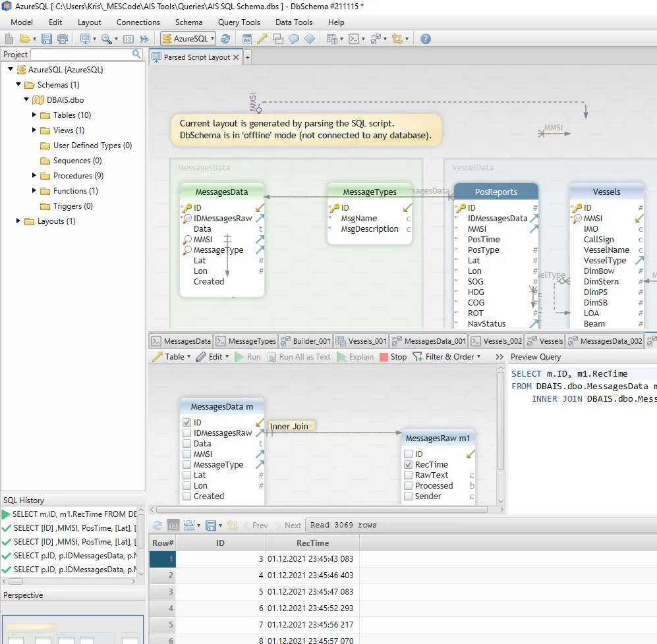Check the RawText column checkbox
The image size is (657, 644).
pyautogui.click(x=409, y=475)
